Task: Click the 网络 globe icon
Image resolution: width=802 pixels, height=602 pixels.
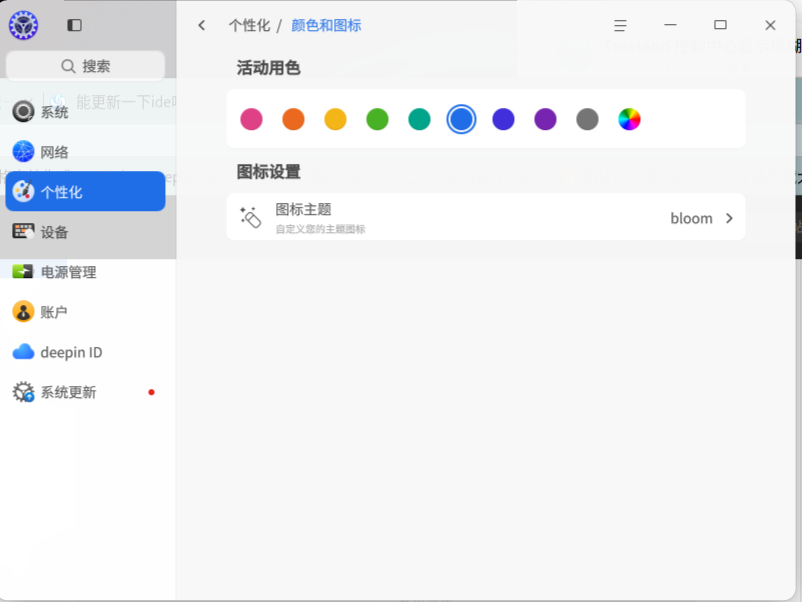Action: point(23,151)
